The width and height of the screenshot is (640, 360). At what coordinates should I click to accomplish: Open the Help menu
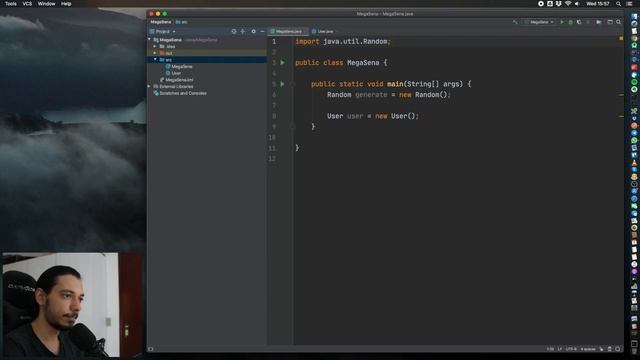(66, 4)
